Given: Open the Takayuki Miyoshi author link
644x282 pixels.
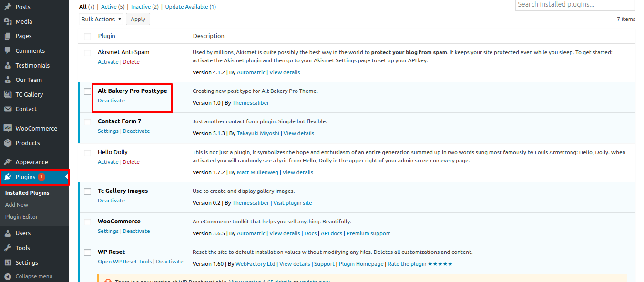Looking at the screenshot, I should click(x=258, y=133).
